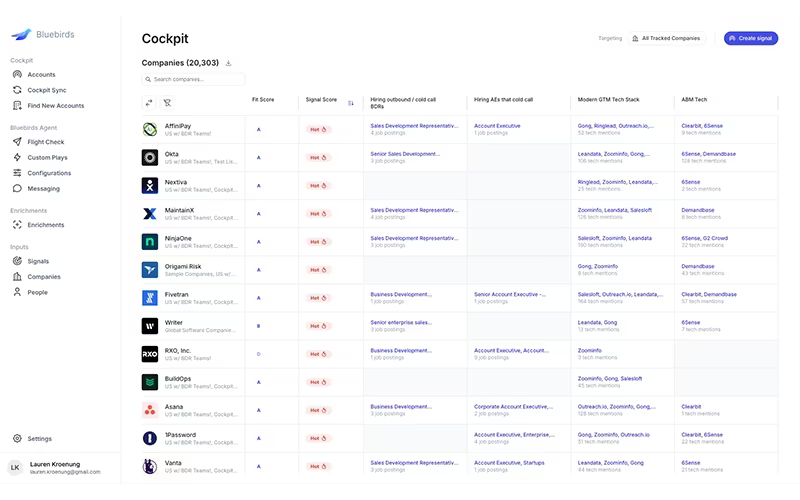Image resolution: width=800 pixels, height=500 pixels.
Task: Click the Asana company logo
Action: [x=149, y=410]
